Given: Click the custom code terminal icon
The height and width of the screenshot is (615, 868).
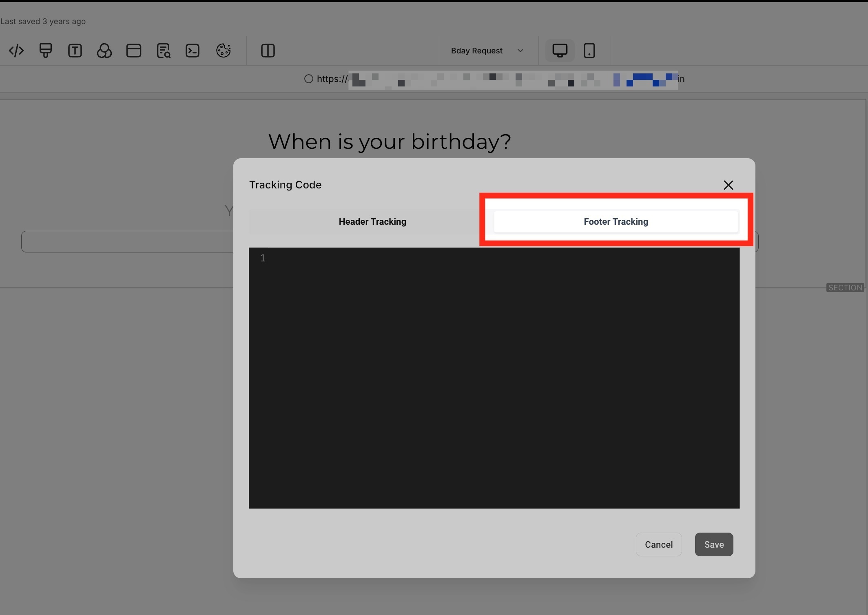Looking at the screenshot, I should tap(193, 51).
